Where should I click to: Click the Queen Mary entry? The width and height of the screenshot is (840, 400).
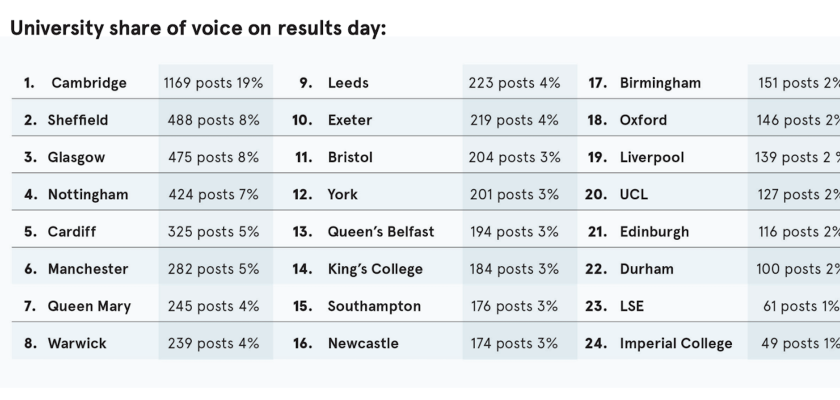point(89,306)
